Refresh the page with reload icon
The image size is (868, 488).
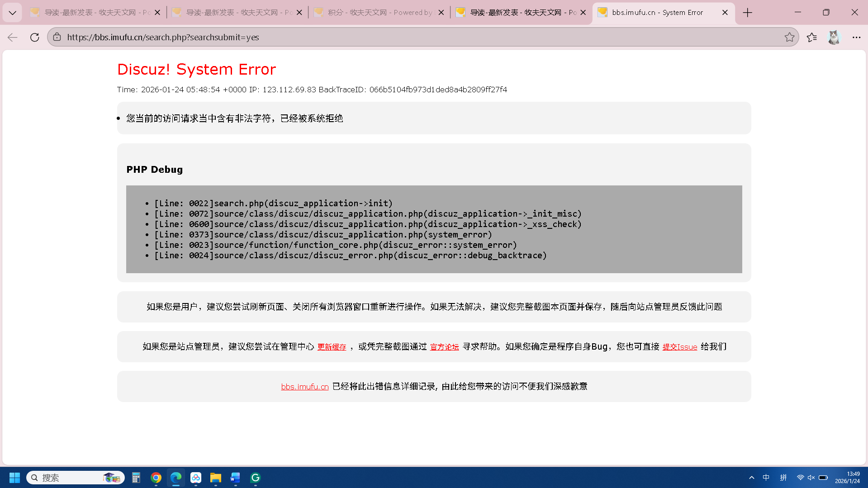tap(34, 37)
